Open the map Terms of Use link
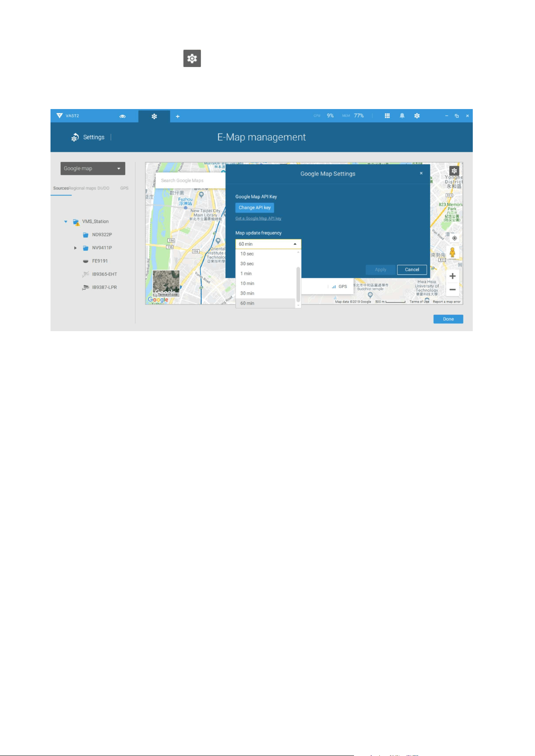535x756 pixels. pos(419,302)
